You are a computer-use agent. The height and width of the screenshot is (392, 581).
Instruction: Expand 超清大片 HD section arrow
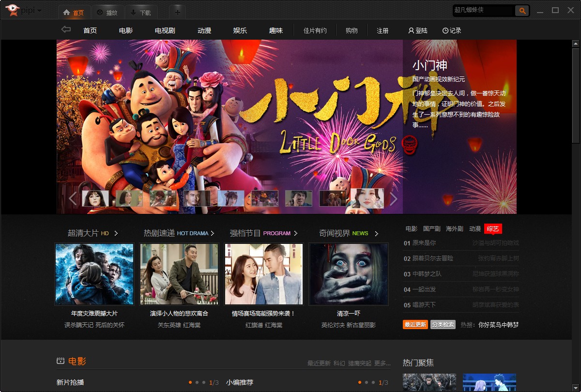(x=116, y=233)
